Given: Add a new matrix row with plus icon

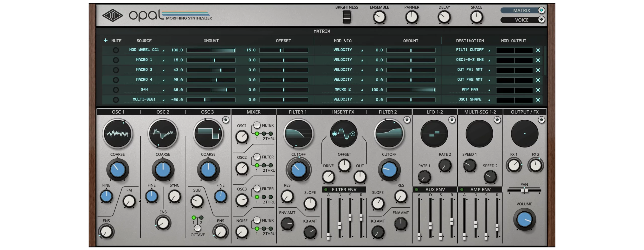Looking at the screenshot, I should click(105, 40).
